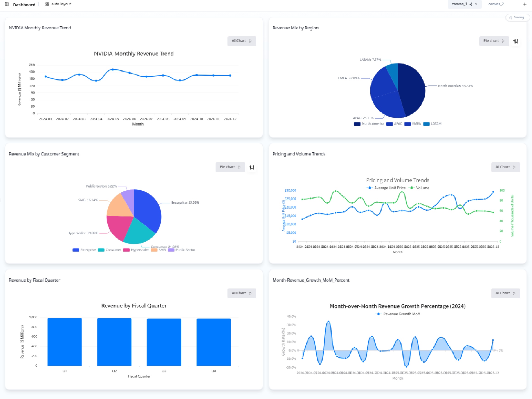Click the Saving status indicator icon

tap(511, 18)
